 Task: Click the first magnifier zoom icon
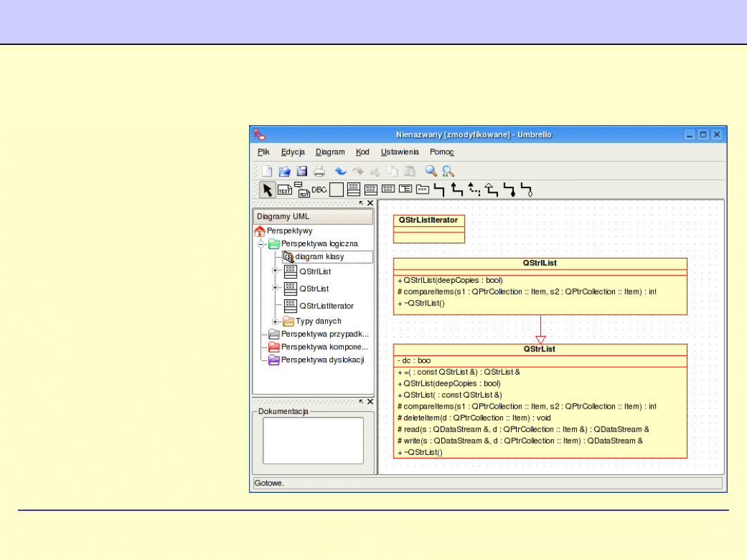pos(431,171)
